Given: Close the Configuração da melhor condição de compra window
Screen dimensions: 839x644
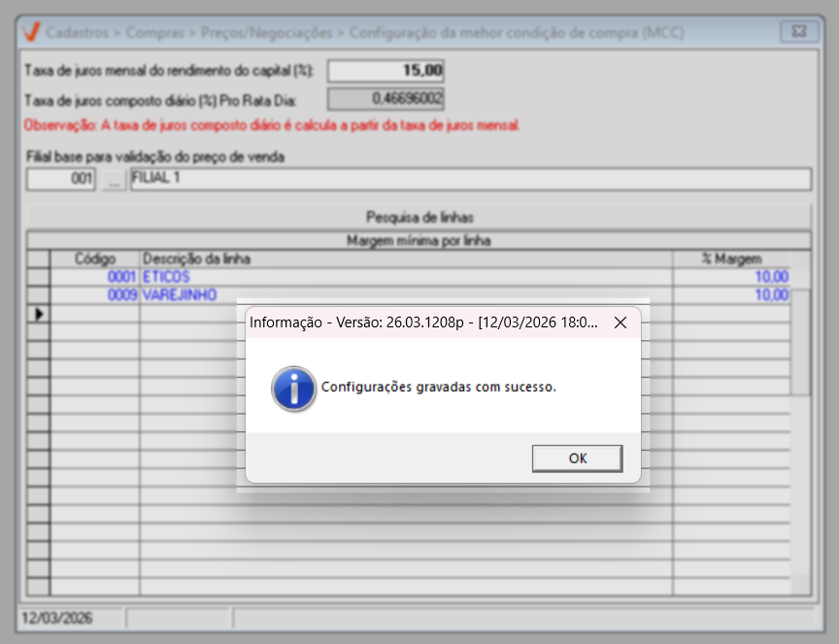Looking at the screenshot, I should pyautogui.click(x=799, y=32).
